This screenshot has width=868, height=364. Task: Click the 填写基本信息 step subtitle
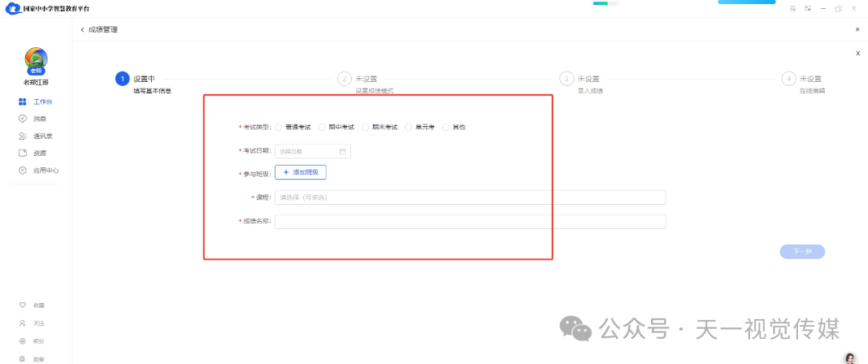click(152, 91)
